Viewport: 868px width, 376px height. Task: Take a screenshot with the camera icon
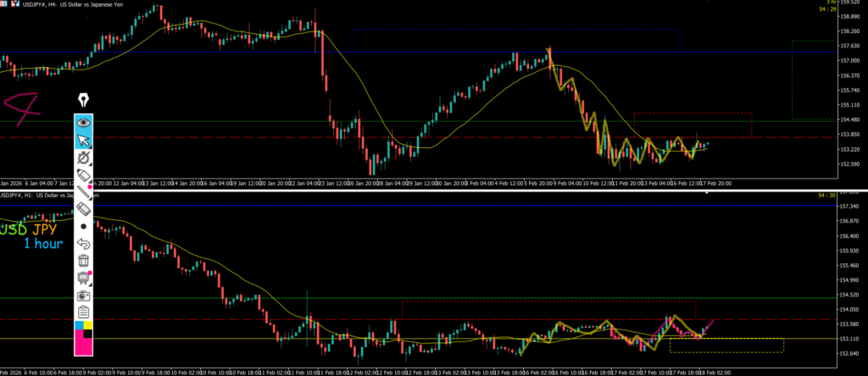[x=84, y=296]
